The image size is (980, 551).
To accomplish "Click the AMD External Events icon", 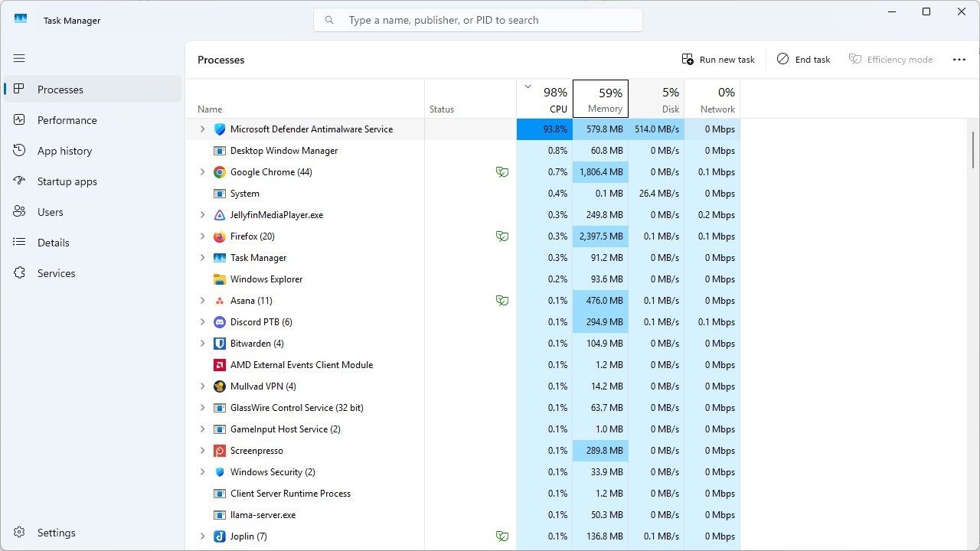I will coord(220,365).
